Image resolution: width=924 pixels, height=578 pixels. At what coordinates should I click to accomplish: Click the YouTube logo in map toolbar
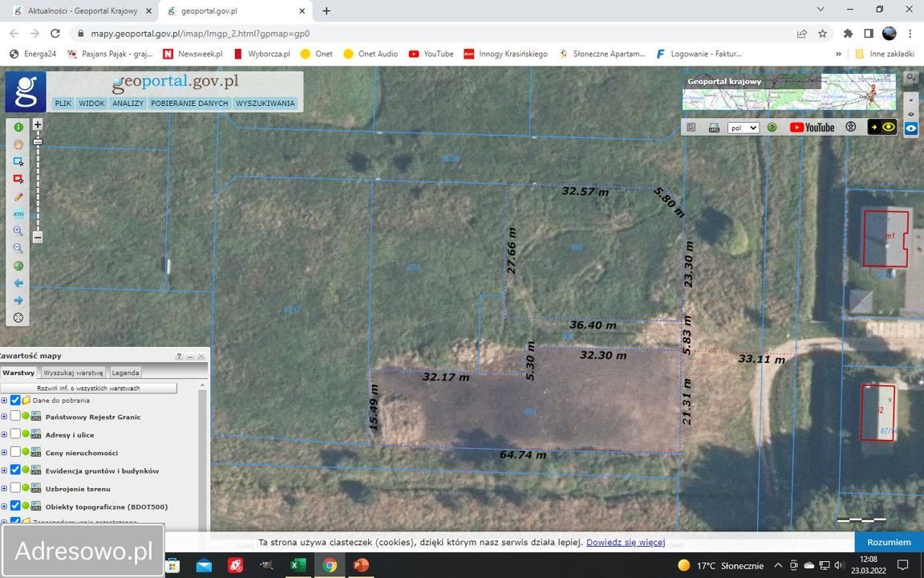pos(812,128)
